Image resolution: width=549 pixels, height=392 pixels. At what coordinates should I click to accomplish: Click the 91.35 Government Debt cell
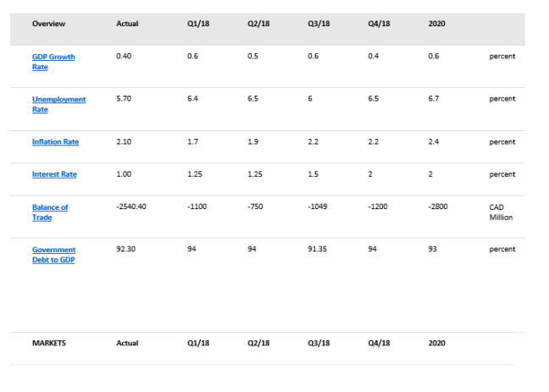317,250
